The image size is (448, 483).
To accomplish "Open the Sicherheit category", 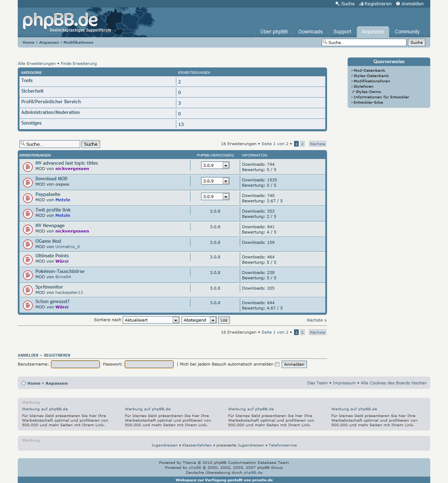I will tap(32, 91).
